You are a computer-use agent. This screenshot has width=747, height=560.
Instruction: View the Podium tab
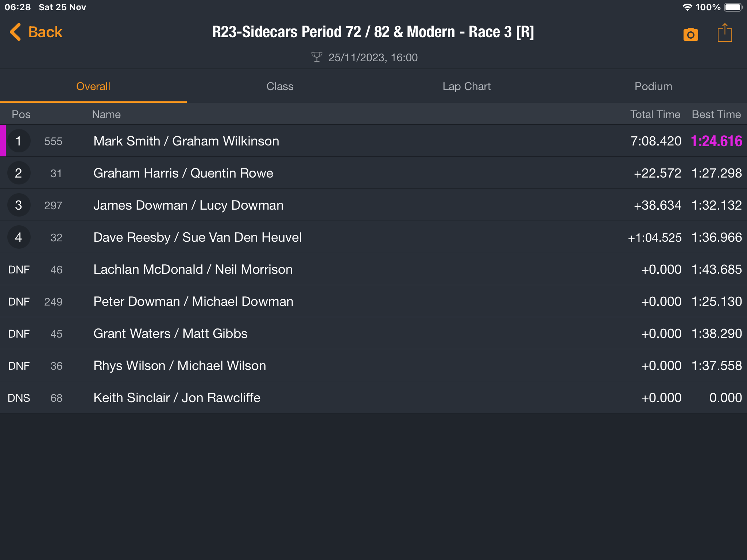point(653,86)
